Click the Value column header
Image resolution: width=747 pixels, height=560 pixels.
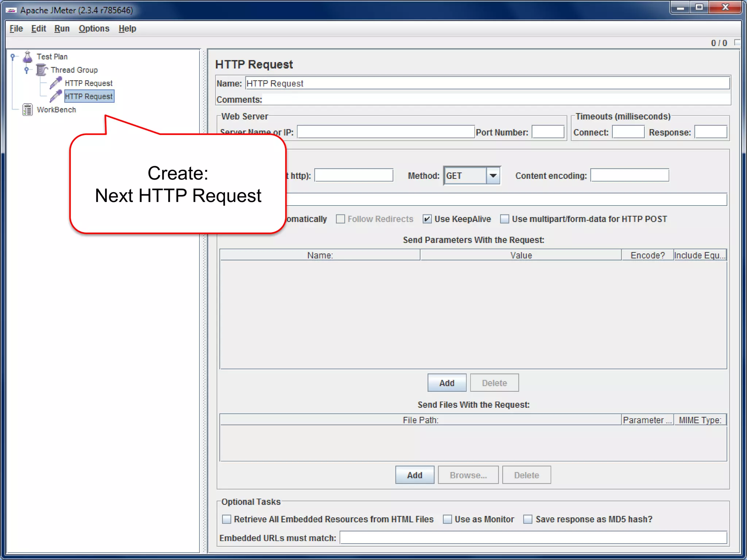(x=521, y=255)
